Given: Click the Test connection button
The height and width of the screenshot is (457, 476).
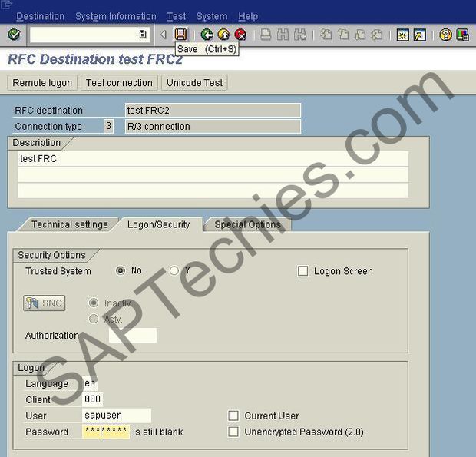Looking at the screenshot, I should point(119,83).
